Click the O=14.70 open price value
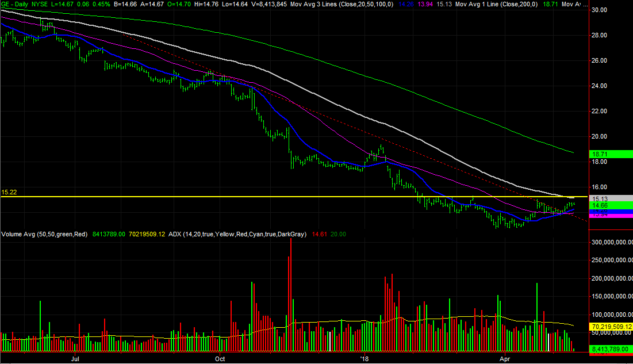This screenshot has width=633, height=364. [178, 4]
